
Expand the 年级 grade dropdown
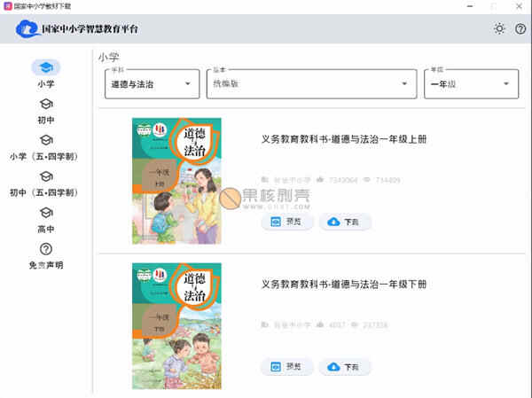pos(470,84)
